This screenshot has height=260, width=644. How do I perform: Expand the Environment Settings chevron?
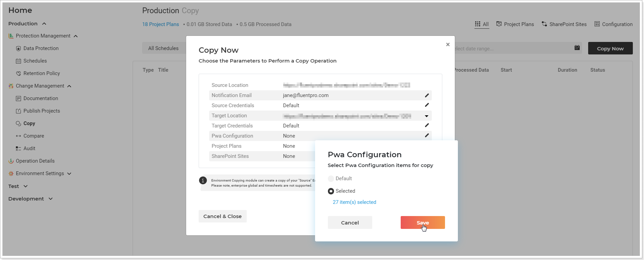(69, 173)
